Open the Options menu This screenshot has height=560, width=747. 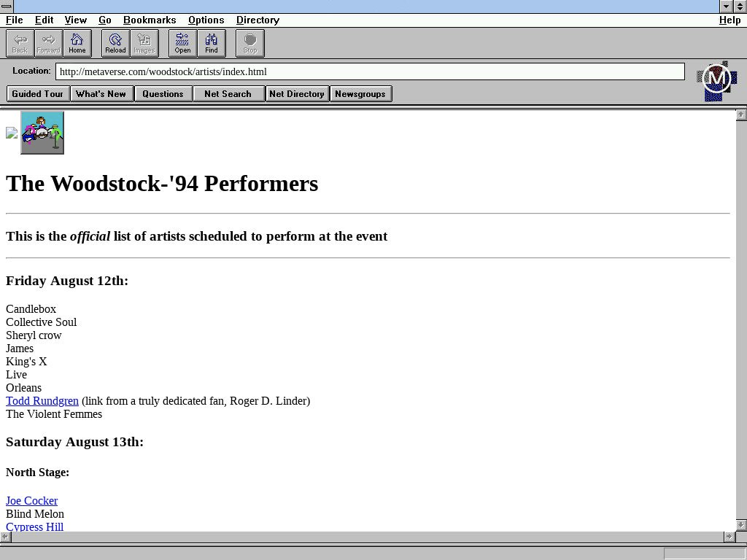click(206, 20)
